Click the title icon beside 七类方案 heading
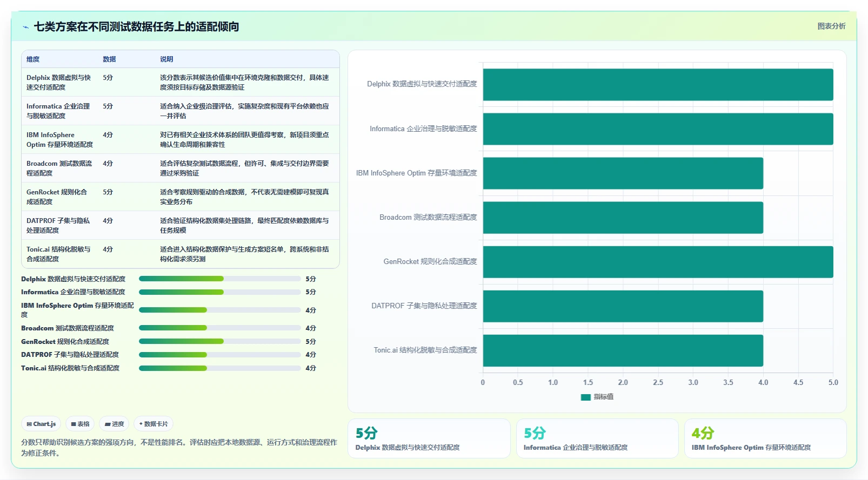The image size is (868, 480). (25, 27)
